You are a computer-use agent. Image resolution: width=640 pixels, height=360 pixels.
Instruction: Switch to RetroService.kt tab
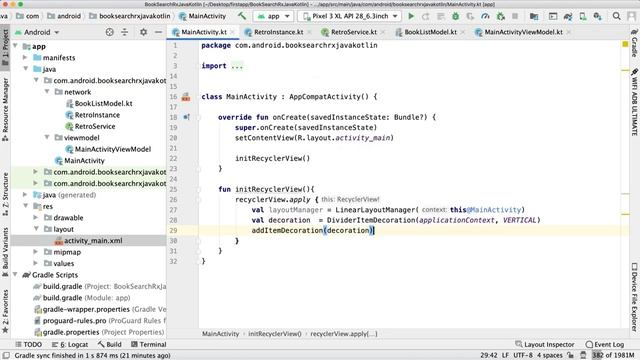[x=353, y=32]
